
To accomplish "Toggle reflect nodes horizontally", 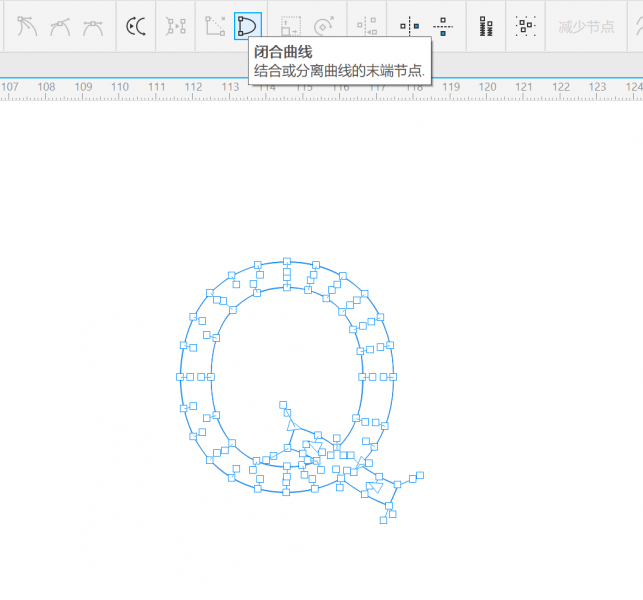I will (410, 26).
